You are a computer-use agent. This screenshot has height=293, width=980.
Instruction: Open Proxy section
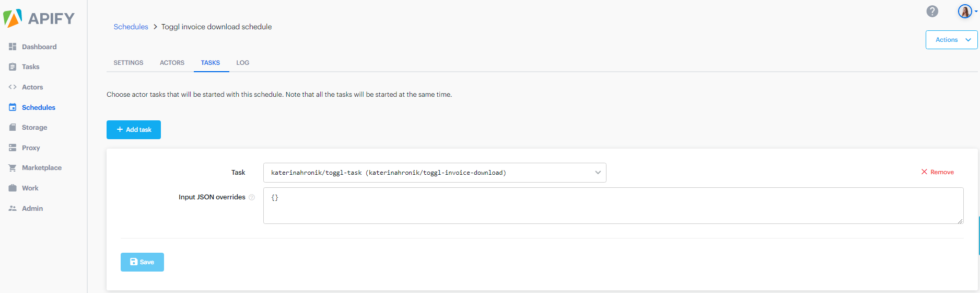(x=31, y=148)
